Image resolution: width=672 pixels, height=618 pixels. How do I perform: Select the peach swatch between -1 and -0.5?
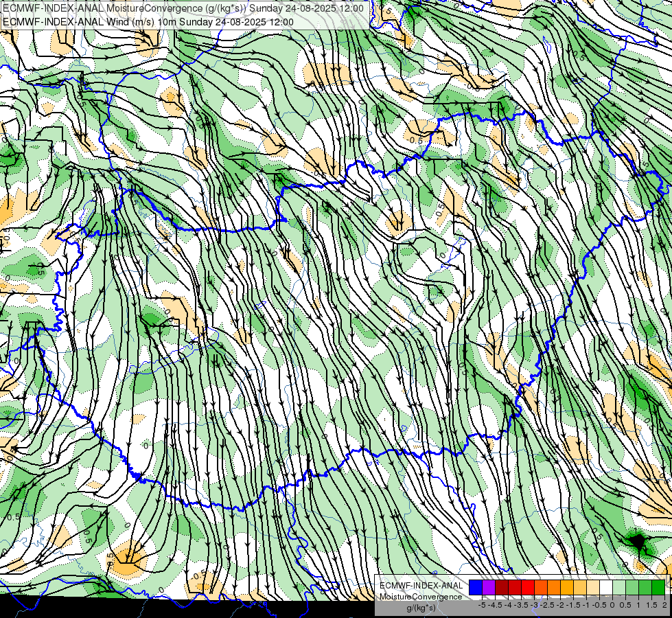point(593,588)
